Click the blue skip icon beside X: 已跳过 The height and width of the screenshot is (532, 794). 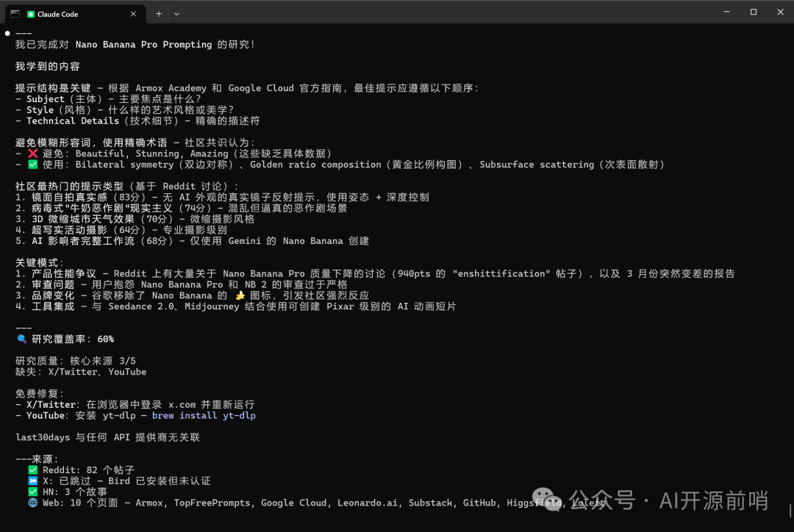pos(32,481)
